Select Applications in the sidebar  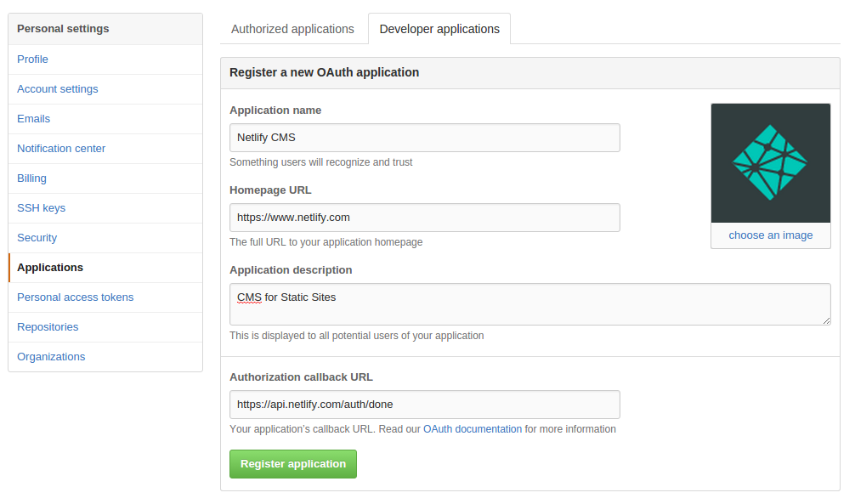[49, 267]
